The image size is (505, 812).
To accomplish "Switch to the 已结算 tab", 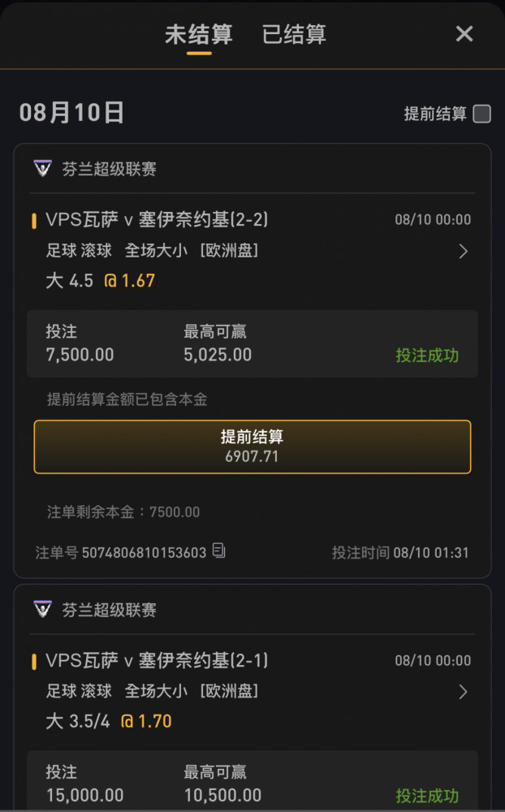I will (x=294, y=35).
